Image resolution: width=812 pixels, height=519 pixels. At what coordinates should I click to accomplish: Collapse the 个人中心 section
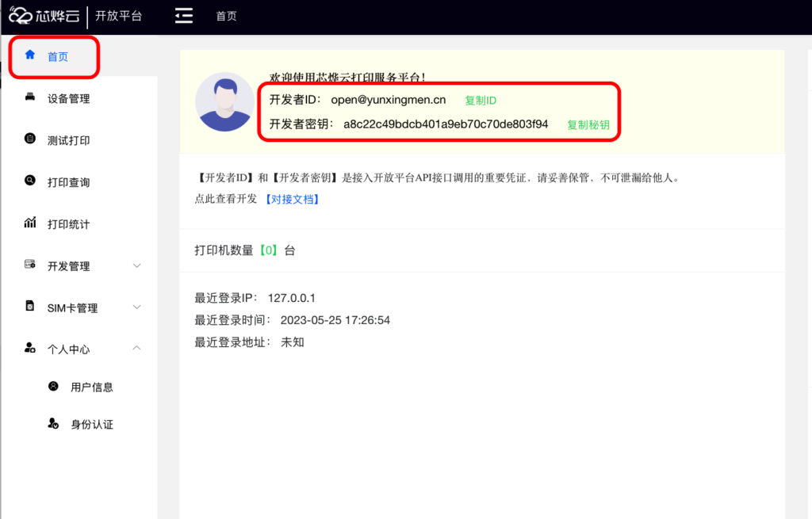click(136, 348)
